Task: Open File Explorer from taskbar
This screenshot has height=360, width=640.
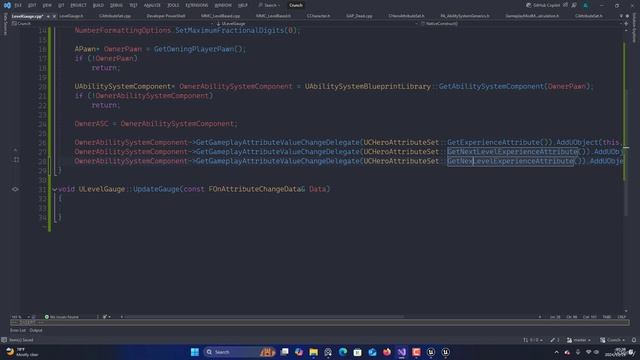Action: [313, 352]
